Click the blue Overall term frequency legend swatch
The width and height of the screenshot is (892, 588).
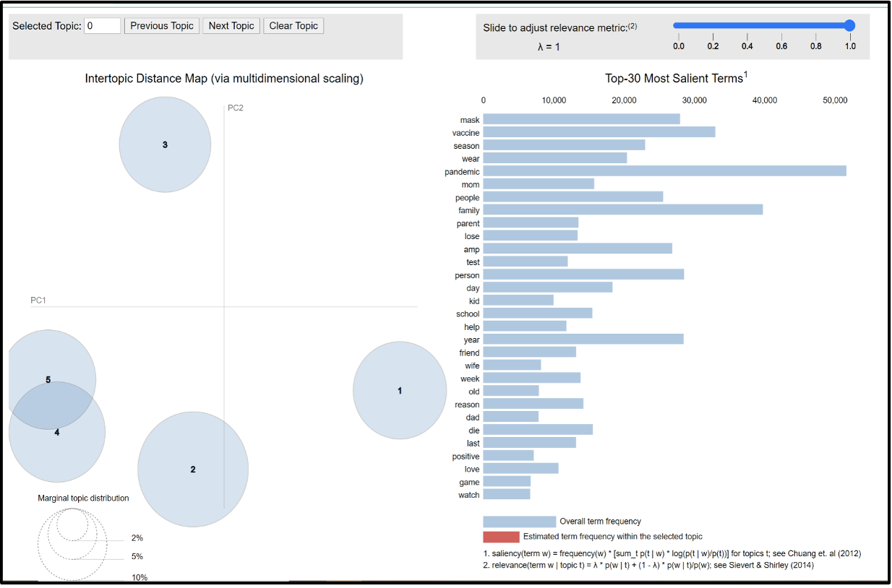(519, 522)
